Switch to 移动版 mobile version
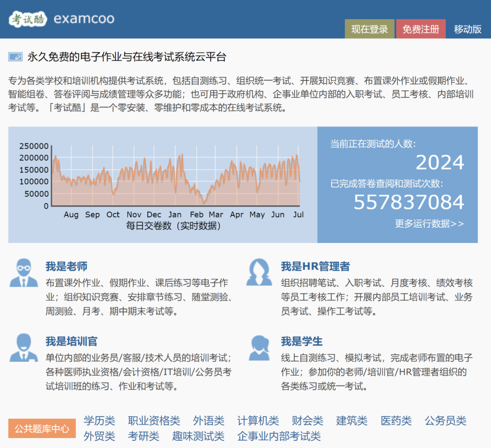The image size is (491, 448). click(467, 29)
